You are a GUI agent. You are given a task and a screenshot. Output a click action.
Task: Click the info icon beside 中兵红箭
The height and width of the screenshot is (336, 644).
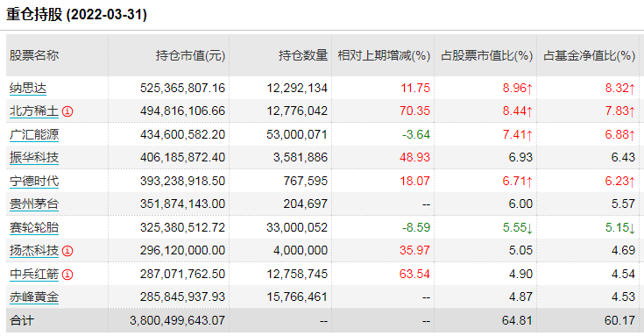click(67, 275)
